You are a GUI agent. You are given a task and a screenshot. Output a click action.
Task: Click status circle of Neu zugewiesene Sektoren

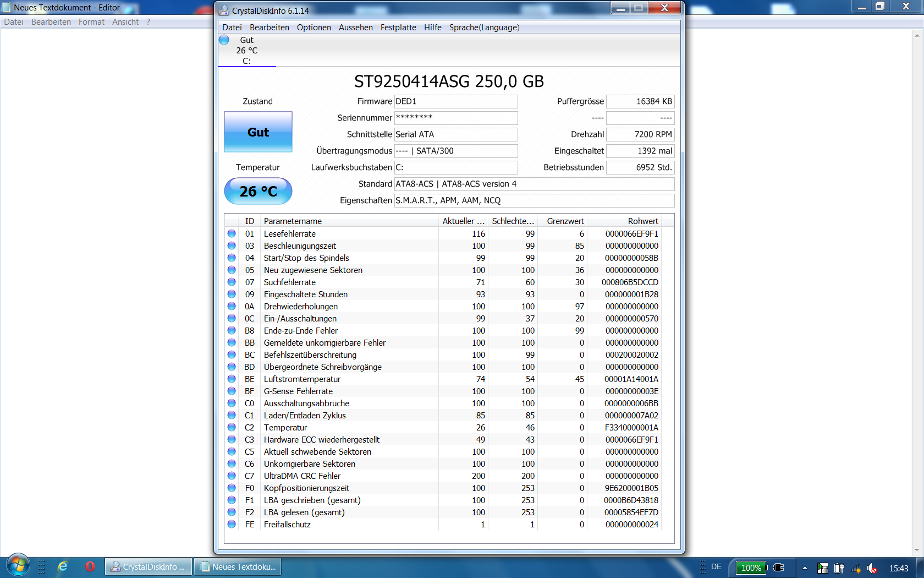[232, 270]
